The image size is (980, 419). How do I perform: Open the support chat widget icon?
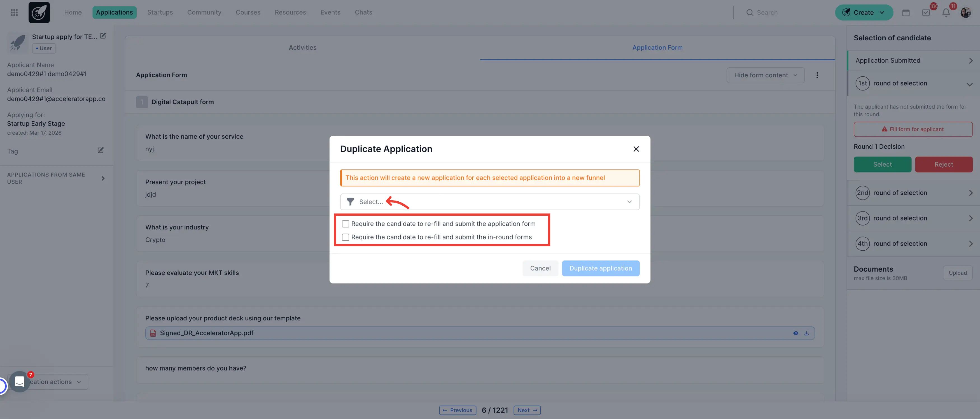pos(19,381)
